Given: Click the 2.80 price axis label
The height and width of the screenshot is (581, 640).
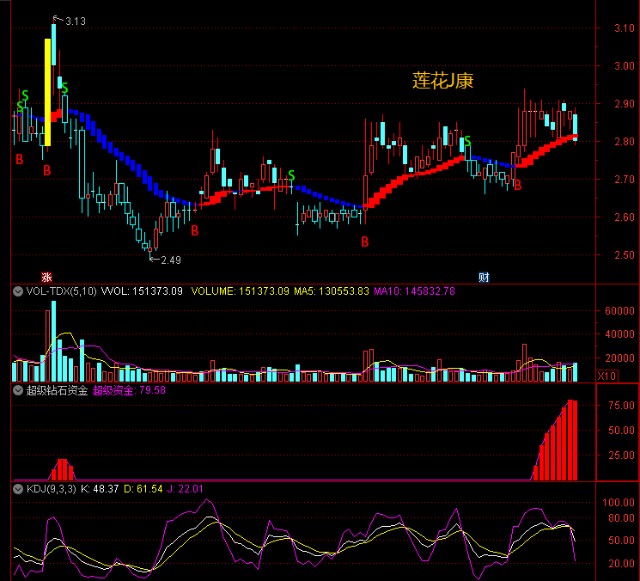Looking at the screenshot, I should 624,142.
